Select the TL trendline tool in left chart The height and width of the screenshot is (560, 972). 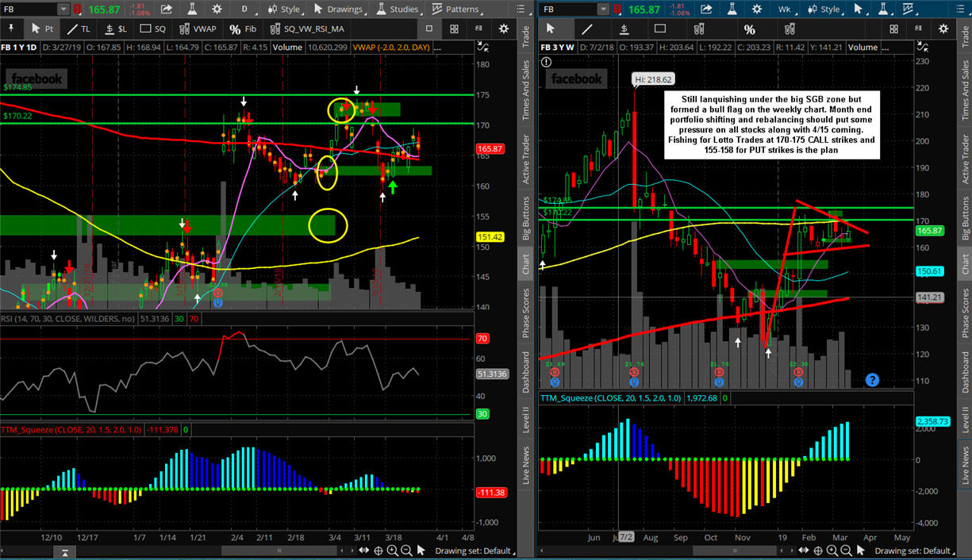point(78,29)
